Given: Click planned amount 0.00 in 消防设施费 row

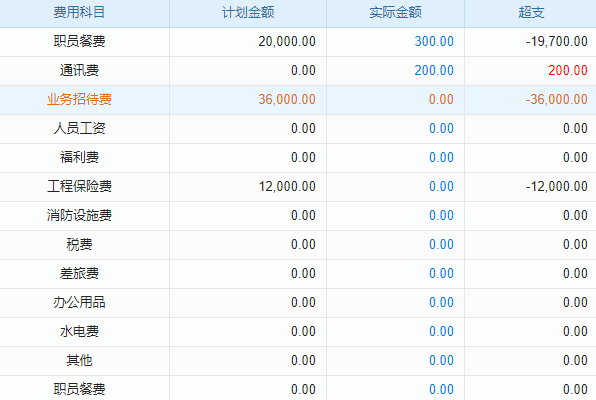Looking at the screenshot, I should point(303,215).
